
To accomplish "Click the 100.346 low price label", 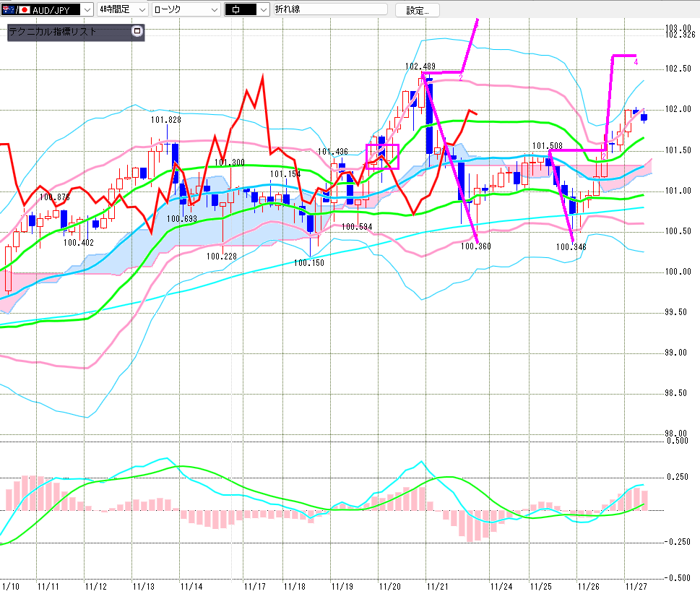I will pos(571,246).
